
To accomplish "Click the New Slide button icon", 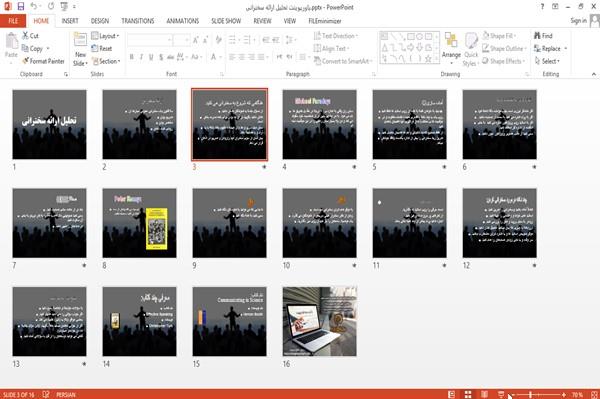I will [x=80, y=41].
